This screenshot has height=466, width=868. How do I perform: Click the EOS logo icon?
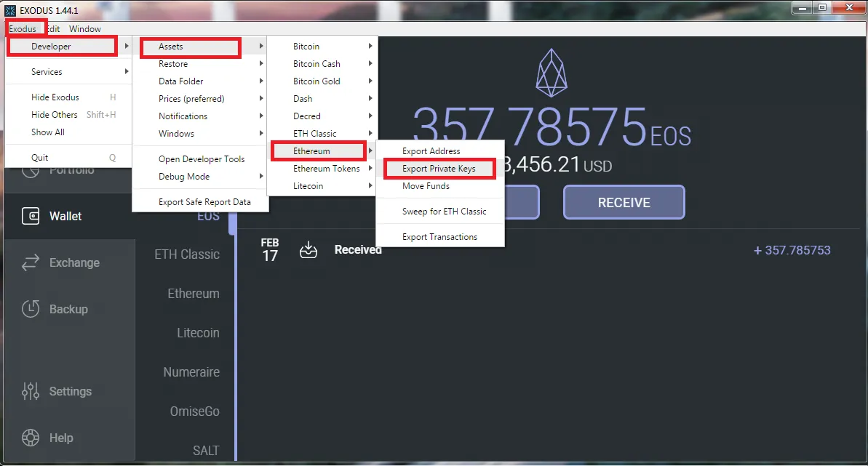pos(552,73)
